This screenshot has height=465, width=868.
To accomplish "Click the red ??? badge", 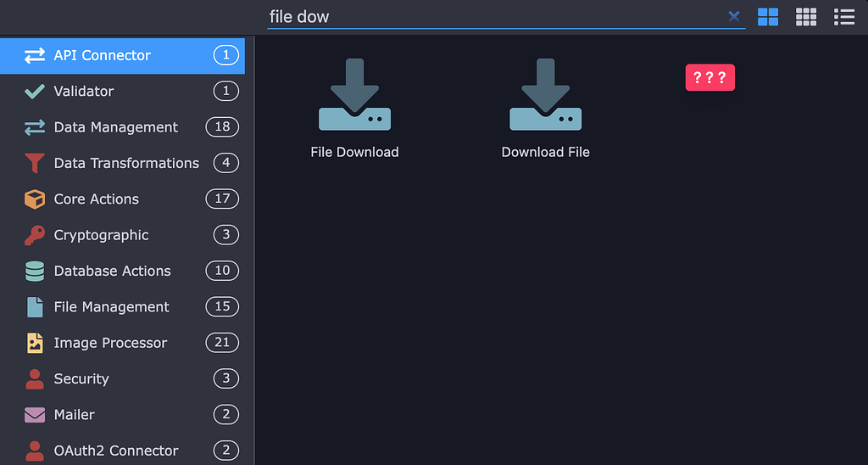I will 710,77.
